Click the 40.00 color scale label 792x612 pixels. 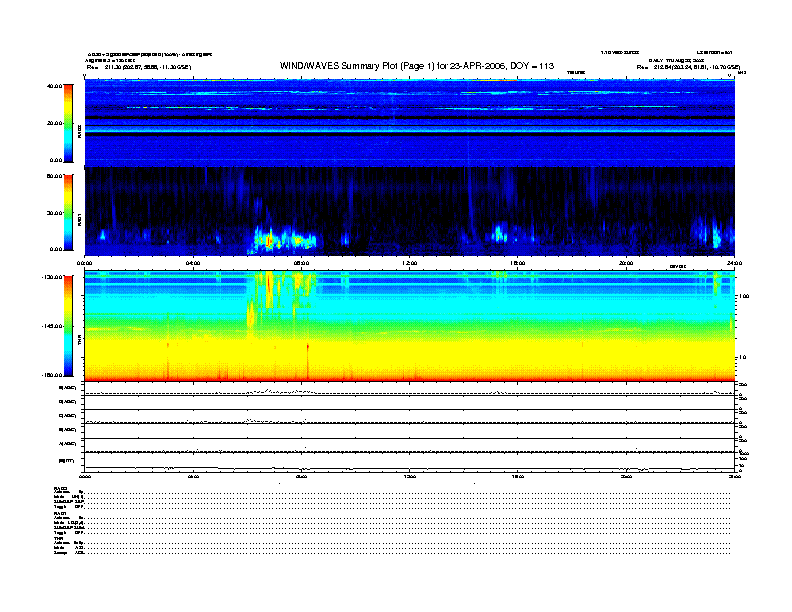coord(55,86)
